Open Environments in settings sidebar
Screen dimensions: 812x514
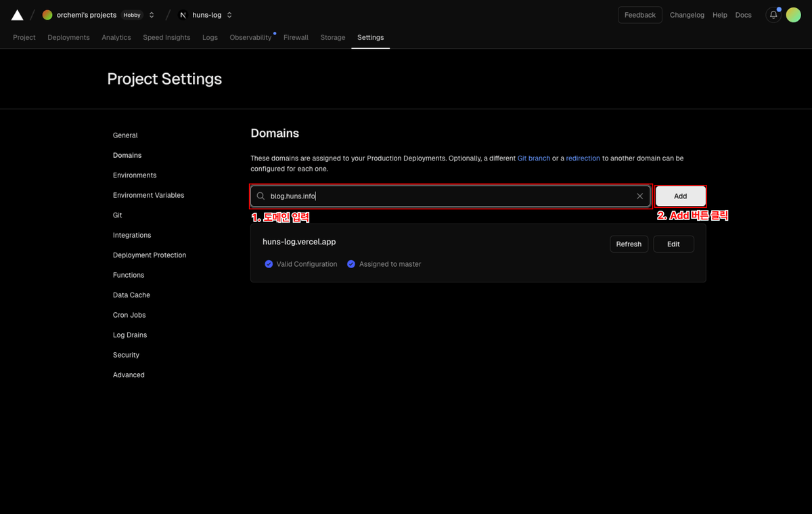(x=135, y=175)
